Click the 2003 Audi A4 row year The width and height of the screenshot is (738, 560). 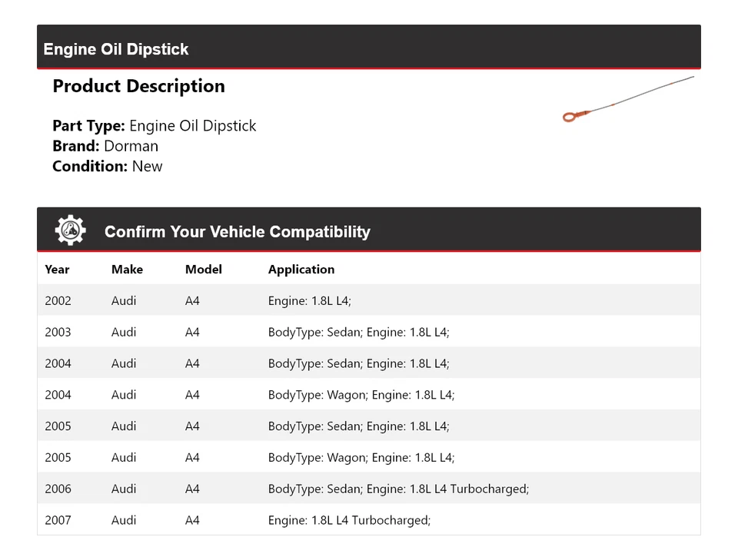[x=58, y=333]
